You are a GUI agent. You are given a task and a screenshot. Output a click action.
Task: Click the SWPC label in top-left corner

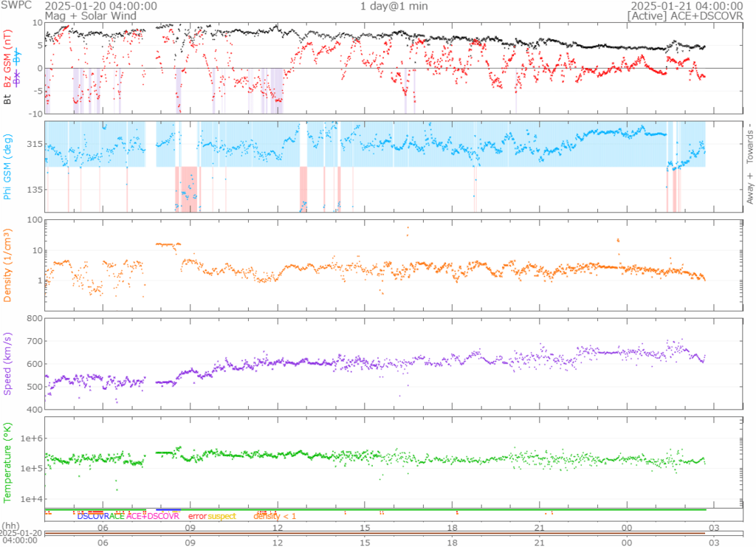[16, 6]
